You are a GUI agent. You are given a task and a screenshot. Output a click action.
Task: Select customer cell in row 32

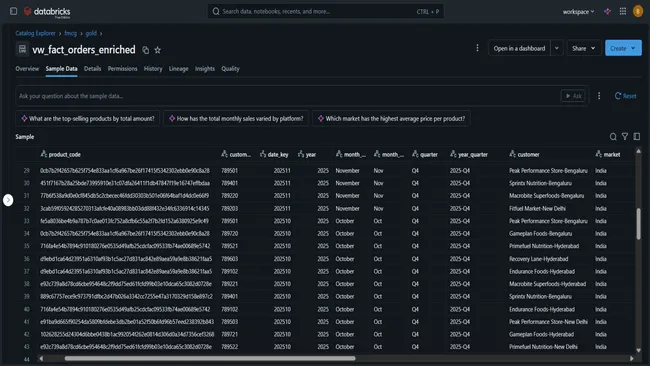point(537,208)
